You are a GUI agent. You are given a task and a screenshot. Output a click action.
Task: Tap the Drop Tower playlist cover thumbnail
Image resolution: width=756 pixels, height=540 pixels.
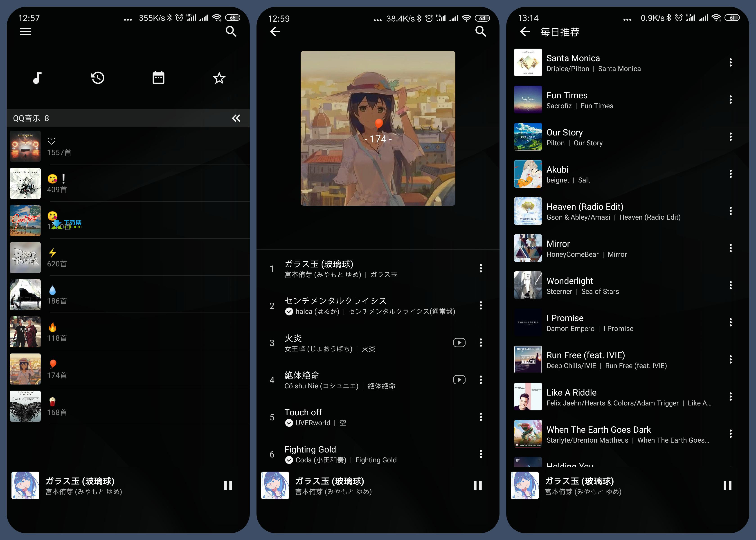25,258
